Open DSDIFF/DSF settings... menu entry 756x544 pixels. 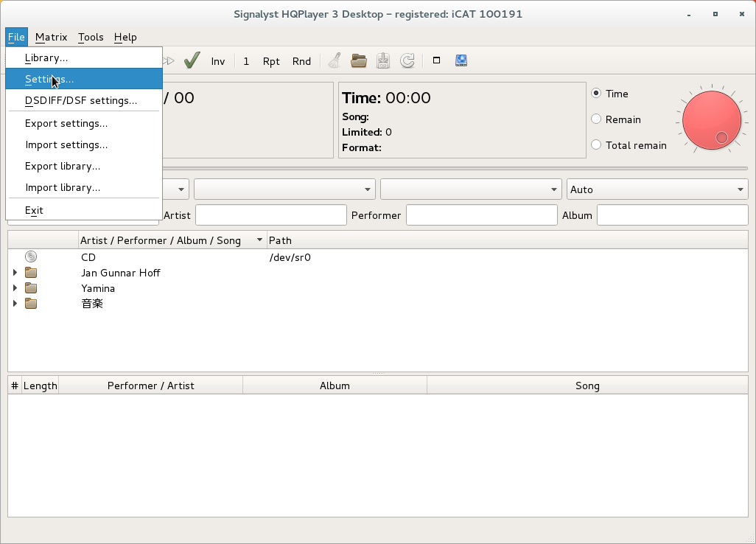(x=84, y=100)
